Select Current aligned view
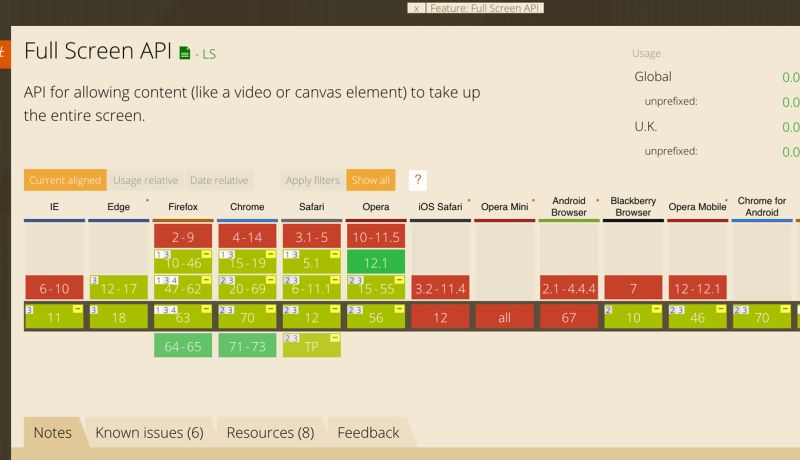Screen dimensions: 800x460 click(65, 180)
